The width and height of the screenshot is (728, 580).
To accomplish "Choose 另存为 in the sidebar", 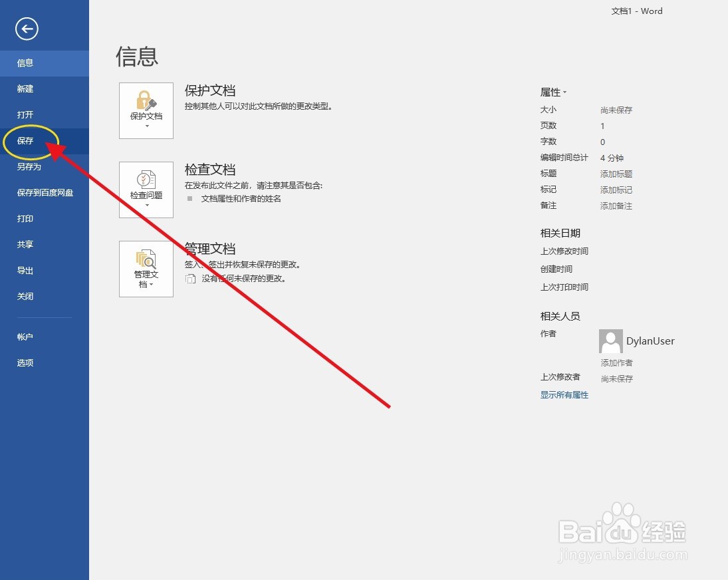I will click(x=45, y=167).
